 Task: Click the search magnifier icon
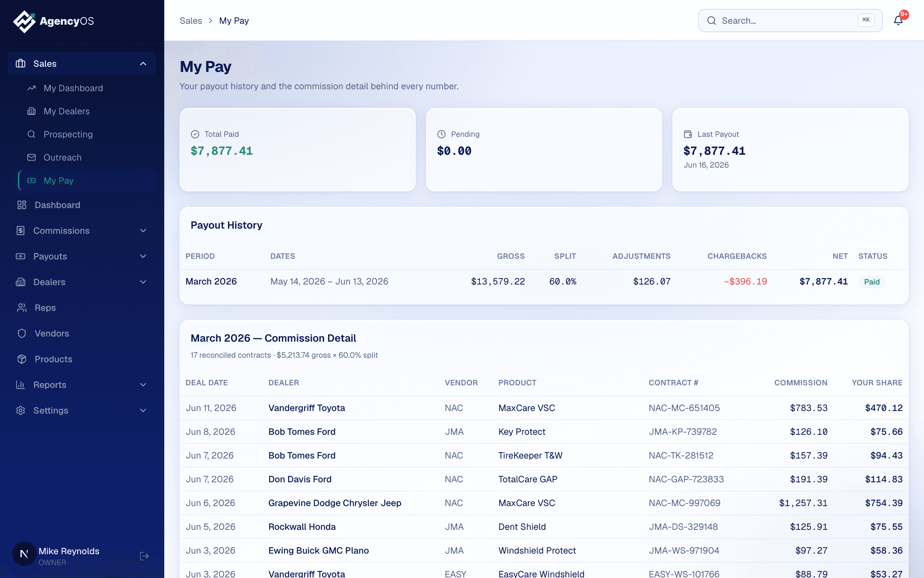pos(711,21)
